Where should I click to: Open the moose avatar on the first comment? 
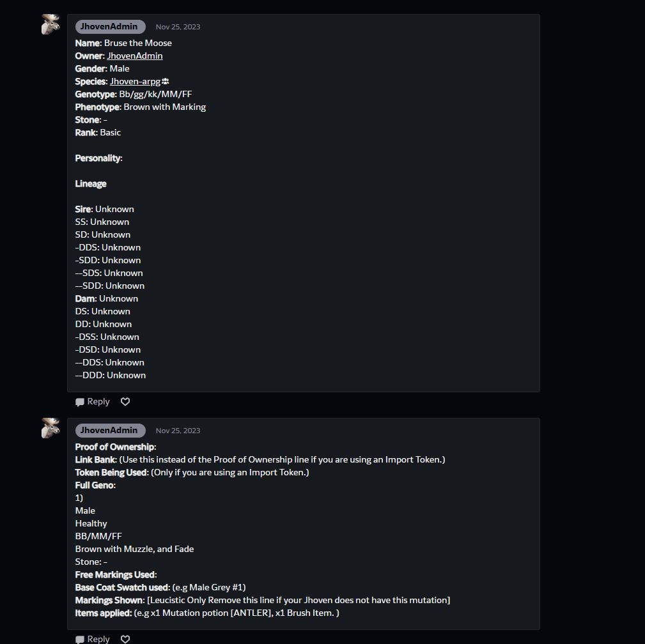(51, 24)
